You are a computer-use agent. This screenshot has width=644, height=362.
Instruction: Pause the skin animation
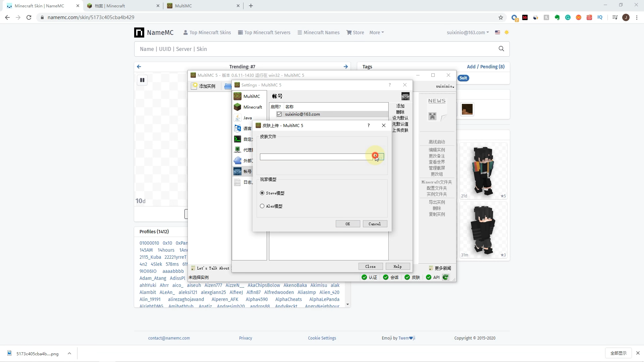pyautogui.click(x=142, y=80)
